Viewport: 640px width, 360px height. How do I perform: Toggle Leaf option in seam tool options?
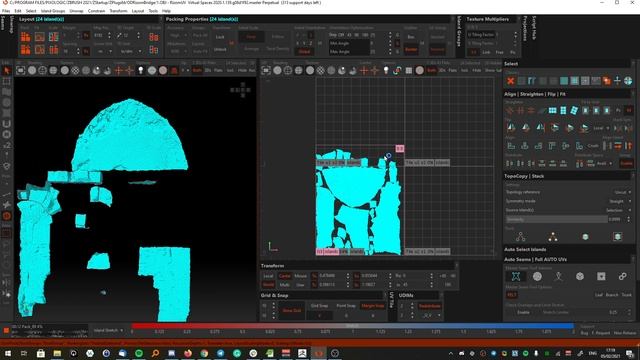(x=599, y=295)
